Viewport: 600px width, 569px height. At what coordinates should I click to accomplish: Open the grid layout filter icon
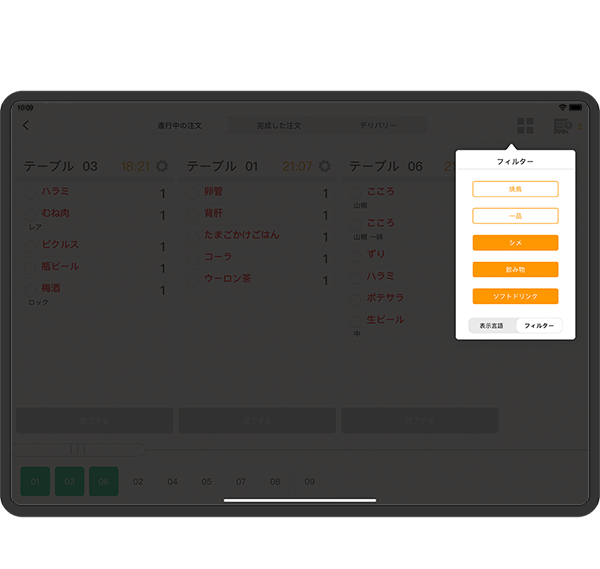[x=525, y=126]
